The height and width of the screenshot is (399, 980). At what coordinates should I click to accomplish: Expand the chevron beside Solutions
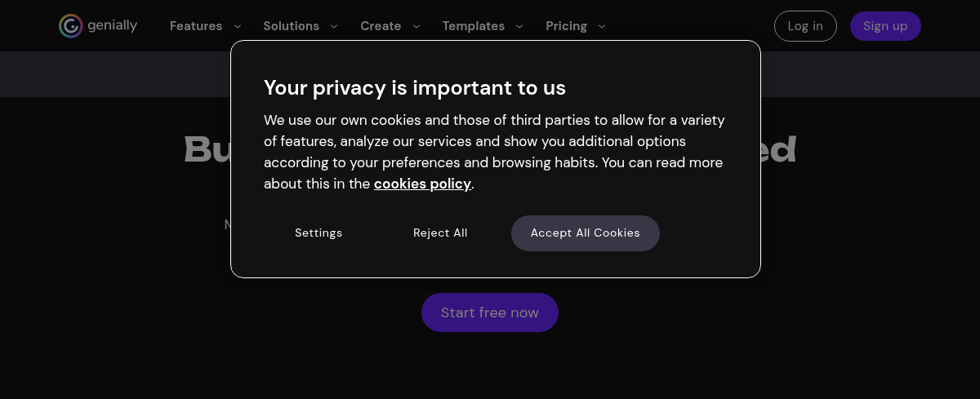[x=334, y=26]
